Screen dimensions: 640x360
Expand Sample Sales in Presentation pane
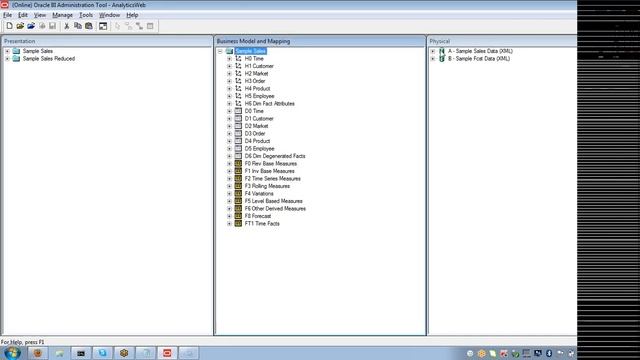point(7,51)
